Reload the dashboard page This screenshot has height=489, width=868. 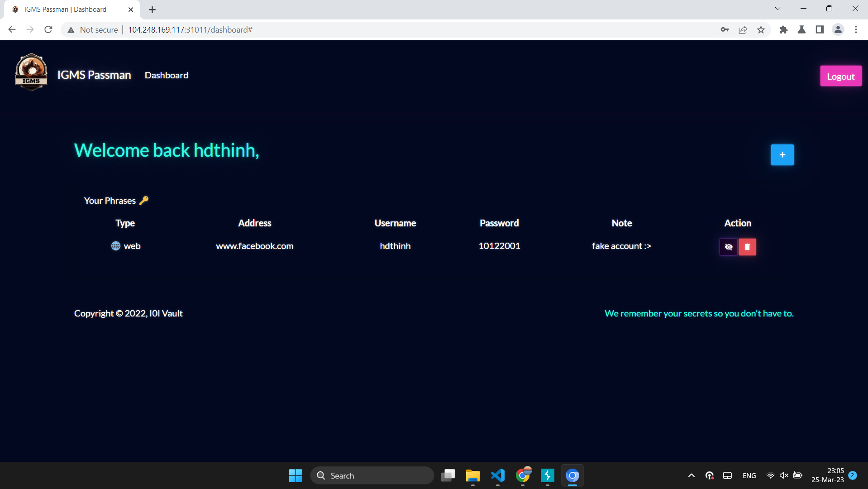[48, 29]
